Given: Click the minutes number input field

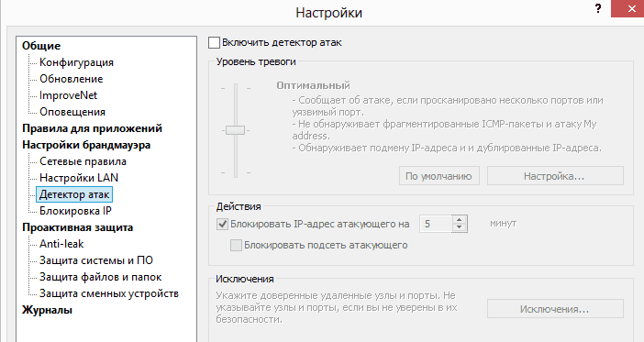Looking at the screenshot, I should [x=436, y=224].
